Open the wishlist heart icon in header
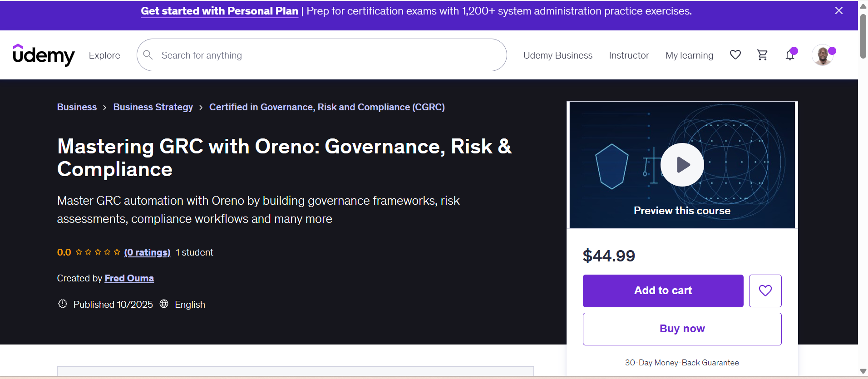 tap(735, 55)
